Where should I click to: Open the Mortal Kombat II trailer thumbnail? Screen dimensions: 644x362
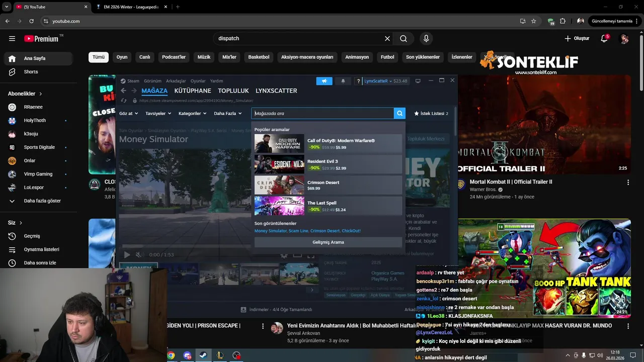(544, 124)
